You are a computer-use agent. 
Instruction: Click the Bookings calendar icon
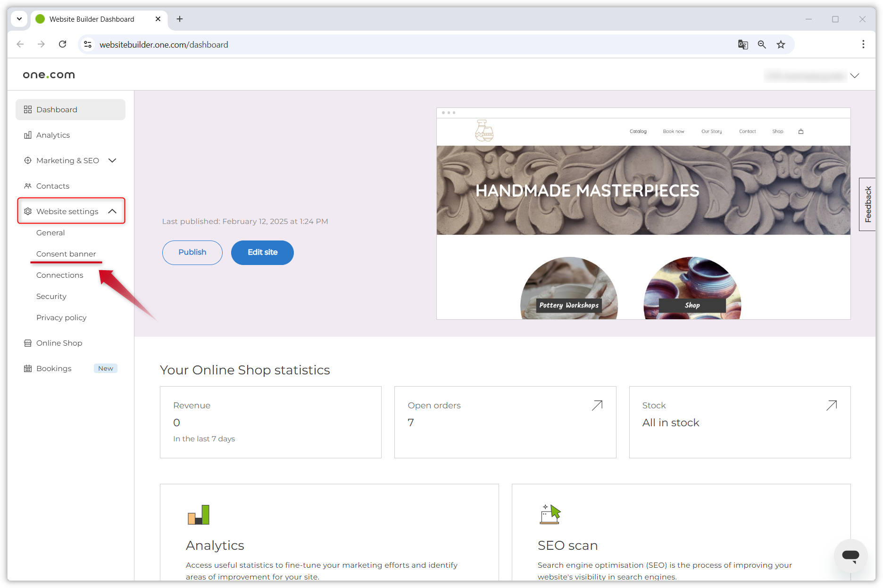pyautogui.click(x=28, y=368)
